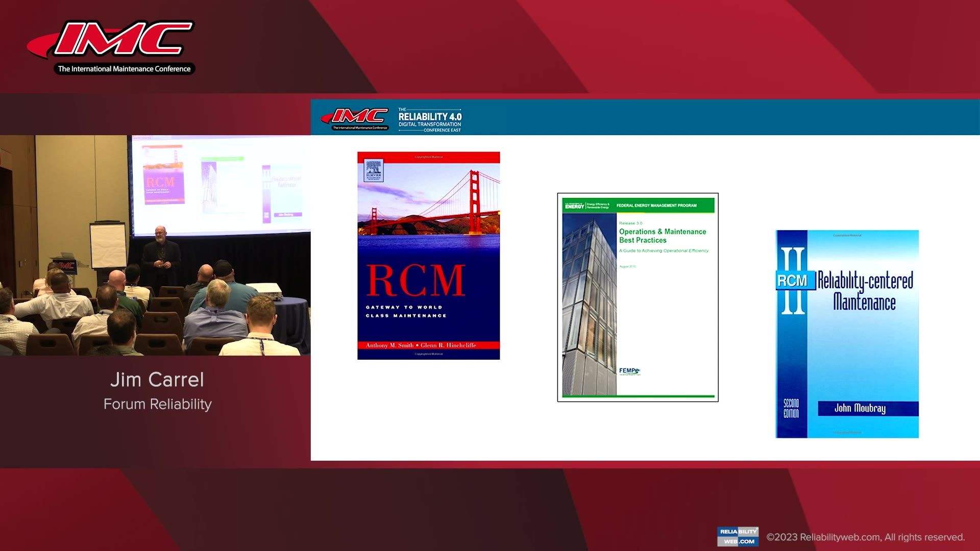Expand the Reliability-centered Maintenance book cover
This screenshot has width=980, height=551.
point(847,334)
